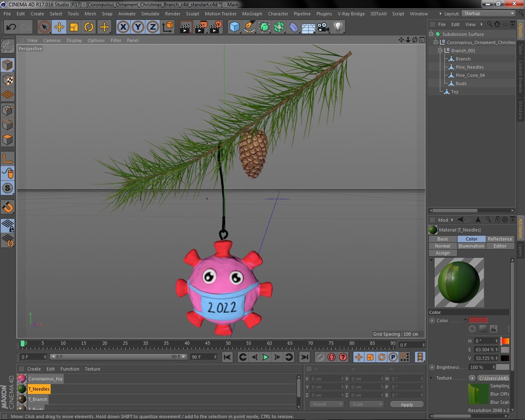525x420 pixels.
Task: Add a light object
Action: tap(338, 27)
